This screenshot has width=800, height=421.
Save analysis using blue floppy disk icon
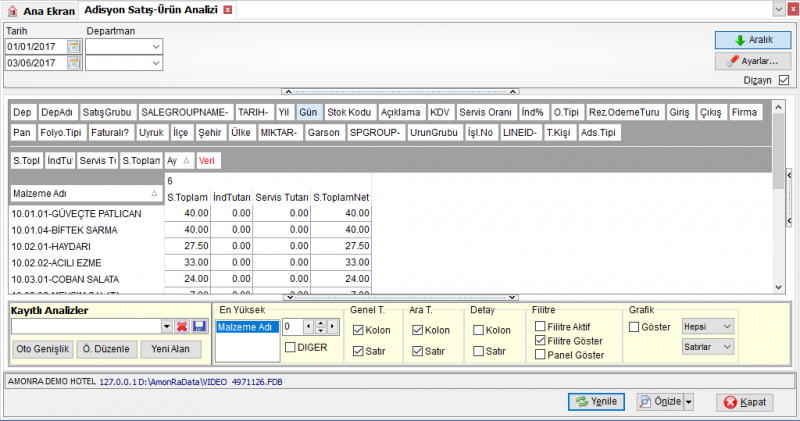(199, 327)
